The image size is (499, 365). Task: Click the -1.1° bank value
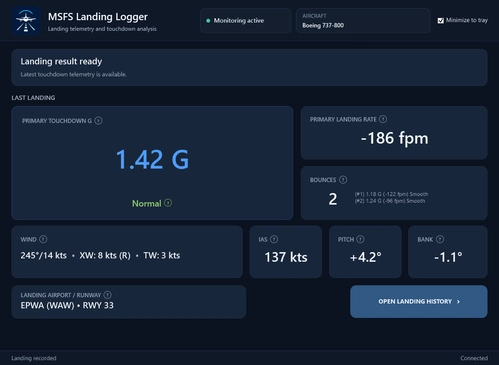click(448, 257)
